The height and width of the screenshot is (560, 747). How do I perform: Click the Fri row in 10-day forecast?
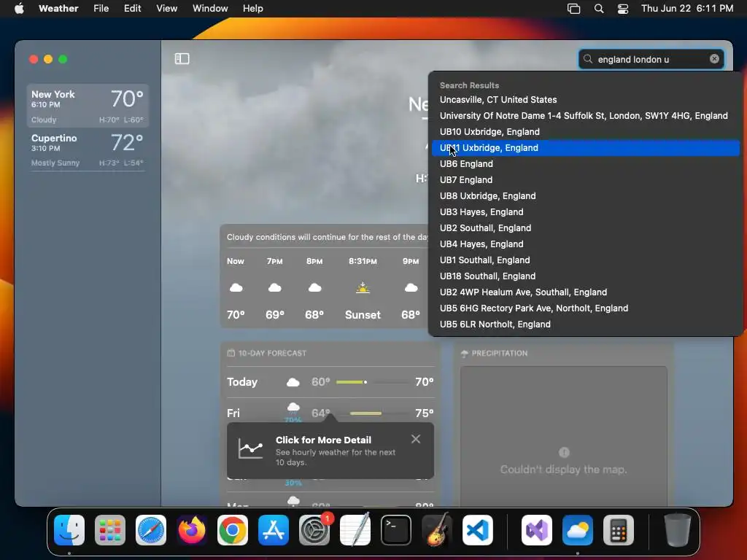(x=330, y=413)
